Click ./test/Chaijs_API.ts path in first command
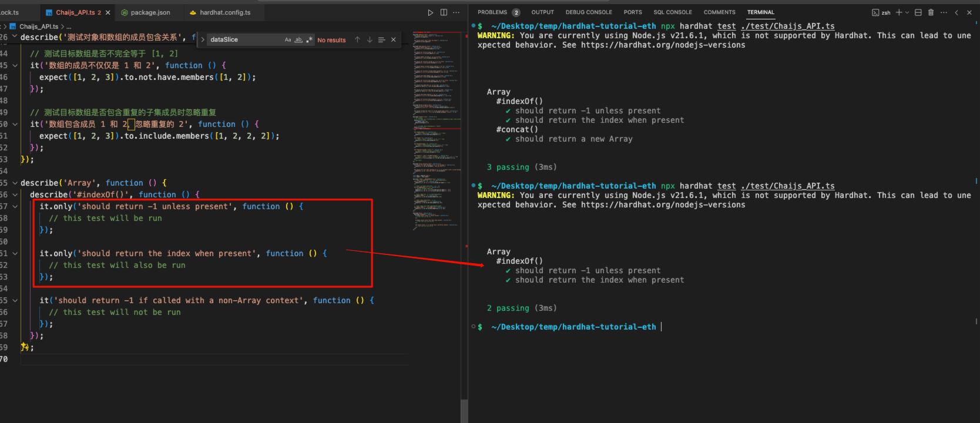Image resolution: width=980 pixels, height=423 pixels. click(787, 26)
